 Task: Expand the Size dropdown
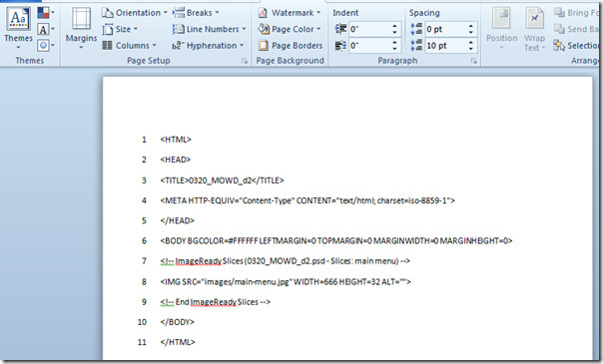[120, 29]
